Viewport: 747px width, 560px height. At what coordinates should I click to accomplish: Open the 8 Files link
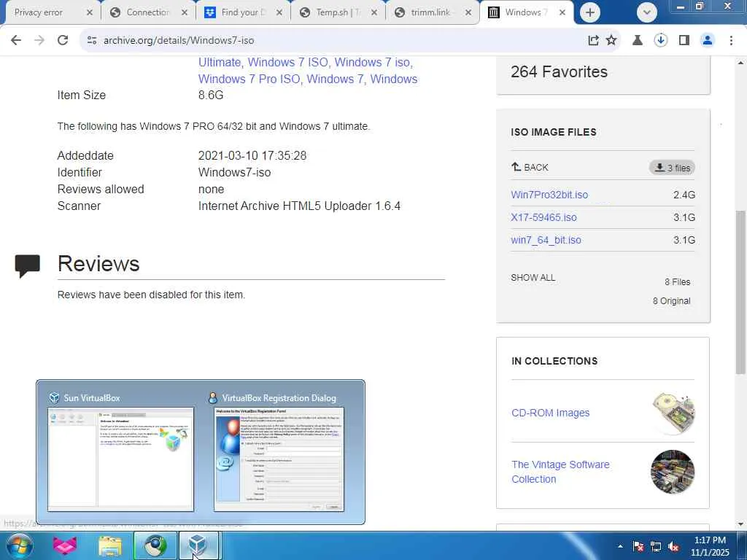point(678,282)
